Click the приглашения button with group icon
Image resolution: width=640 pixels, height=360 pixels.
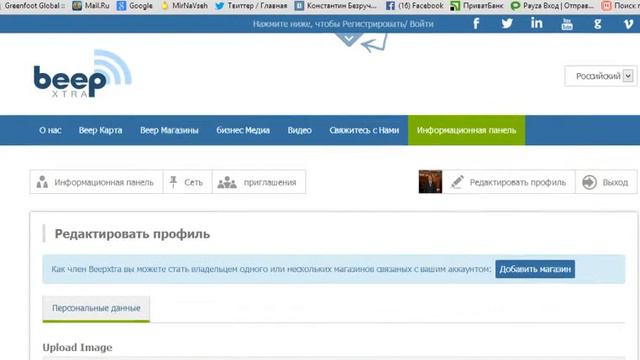tap(259, 182)
